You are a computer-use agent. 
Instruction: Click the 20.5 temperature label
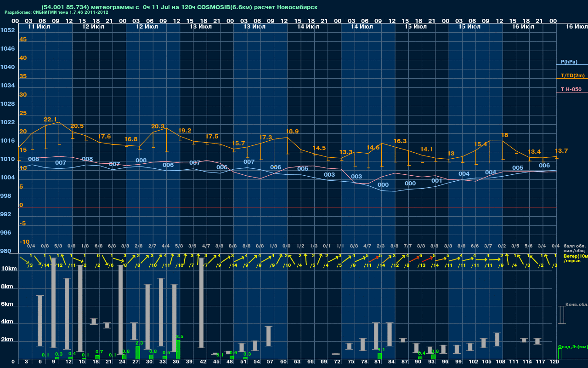click(77, 126)
